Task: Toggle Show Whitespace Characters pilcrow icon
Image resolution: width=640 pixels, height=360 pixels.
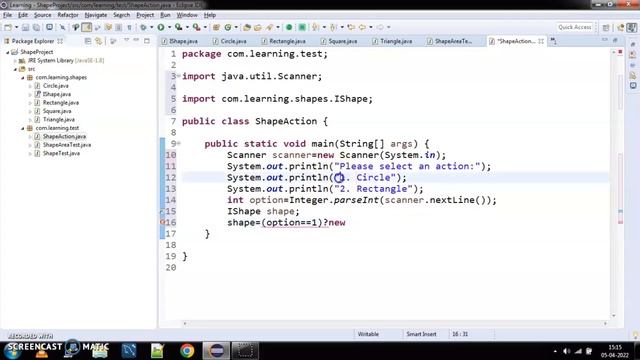Action: (129, 27)
